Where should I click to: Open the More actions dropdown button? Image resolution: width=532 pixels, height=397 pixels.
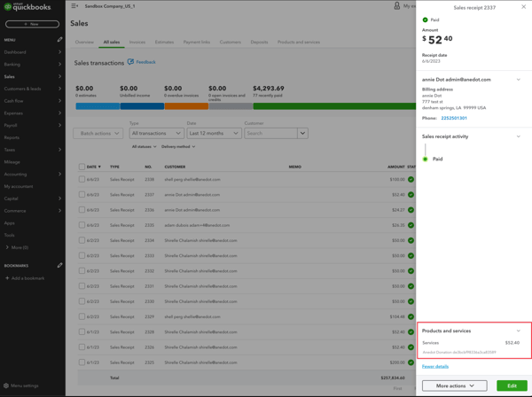pos(455,385)
